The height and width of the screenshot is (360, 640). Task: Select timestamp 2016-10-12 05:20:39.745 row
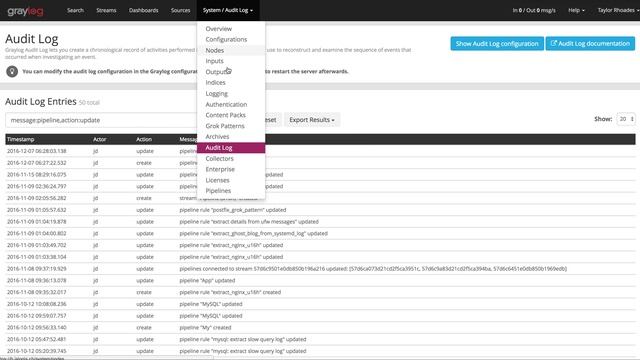click(36, 351)
